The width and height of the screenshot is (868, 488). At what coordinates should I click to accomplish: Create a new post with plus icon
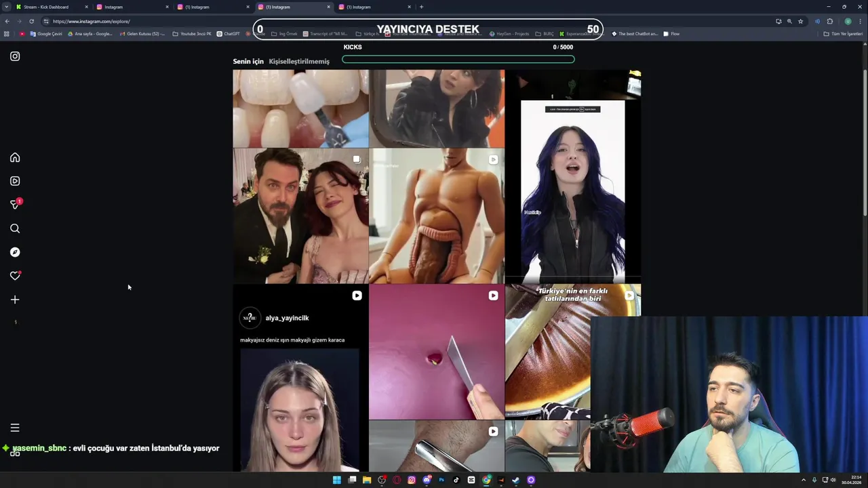click(x=15, y=300)
